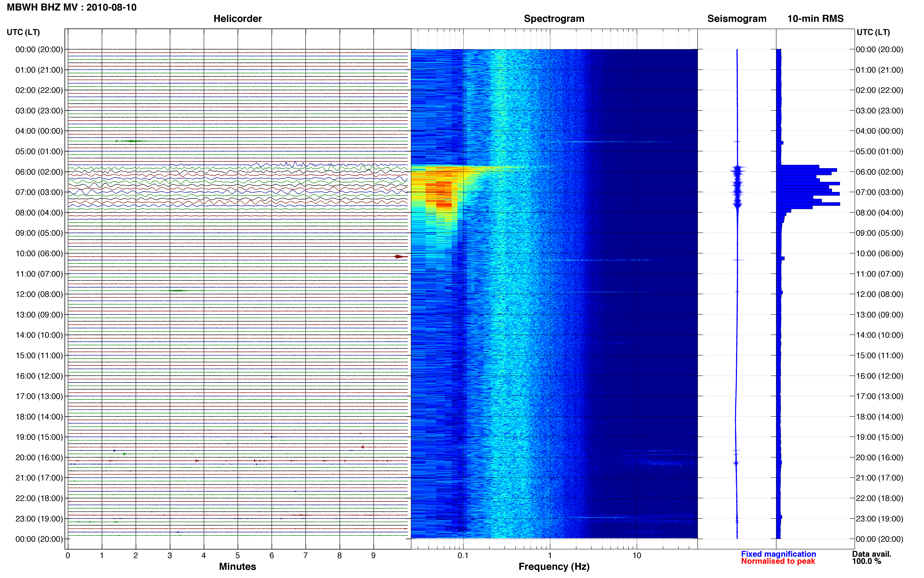Click right time label 08:00 (04:00)
Screen dimensions: 924x578
click(x=879, y=213)
